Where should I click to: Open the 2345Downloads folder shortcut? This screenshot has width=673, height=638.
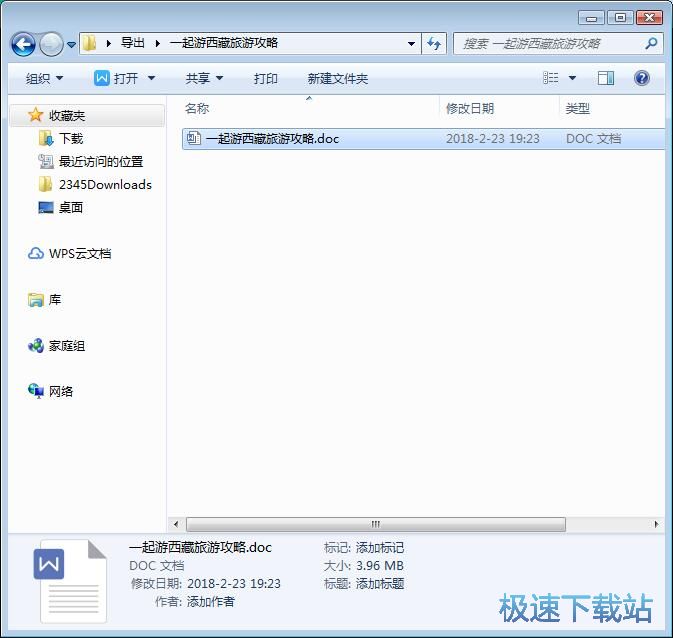tap(106, 185)
